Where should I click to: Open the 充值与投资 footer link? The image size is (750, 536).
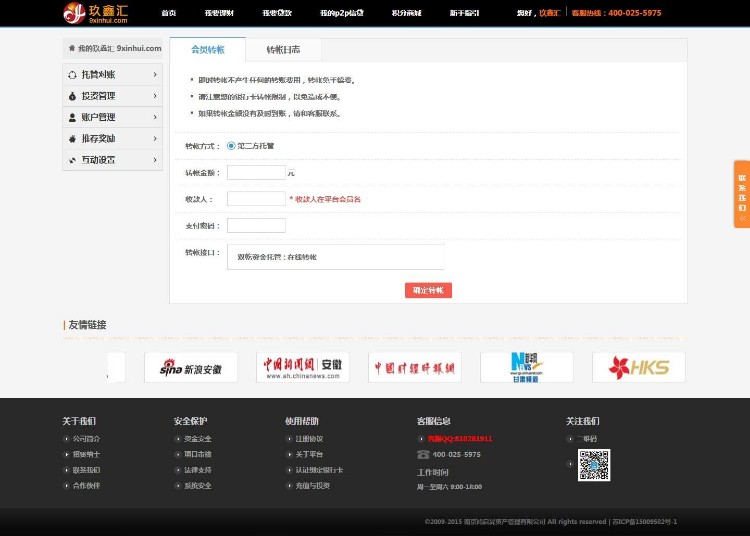313,486
